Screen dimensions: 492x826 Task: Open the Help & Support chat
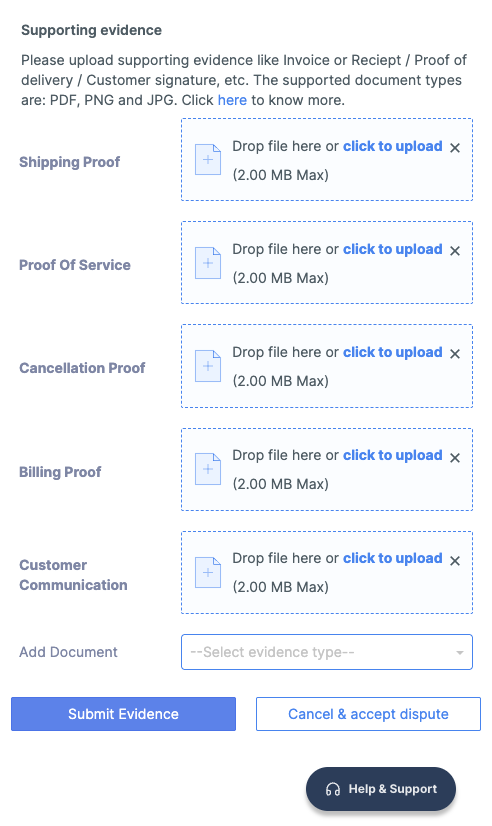[381, 789]
